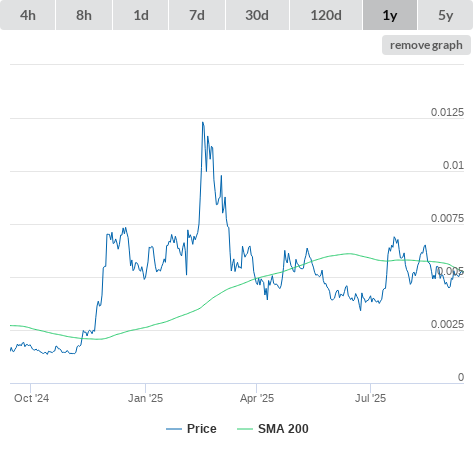Switch to the 1d time range
This screenshot has height=455, width=474.
click(x=141, y=15)
